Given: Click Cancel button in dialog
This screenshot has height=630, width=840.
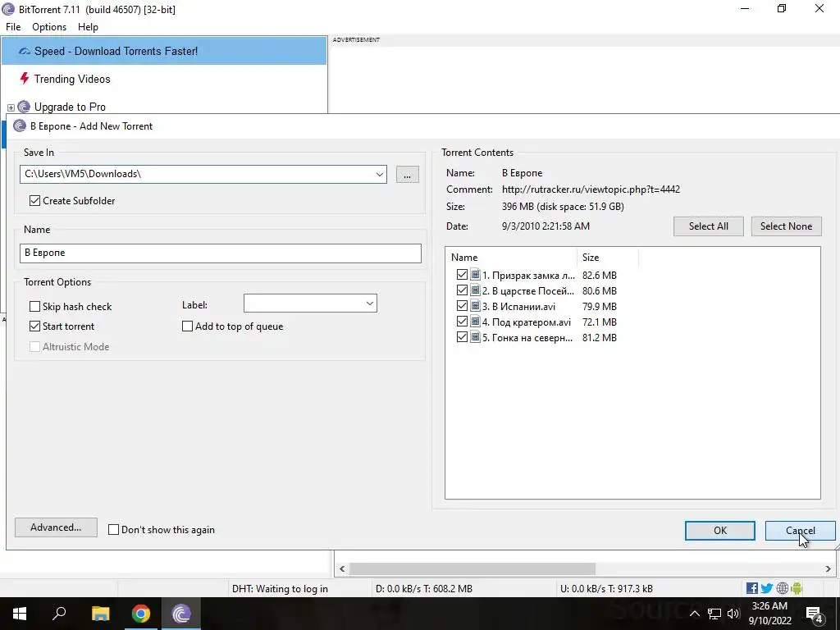Looking at the screenshot, I should tap(801, 531).
